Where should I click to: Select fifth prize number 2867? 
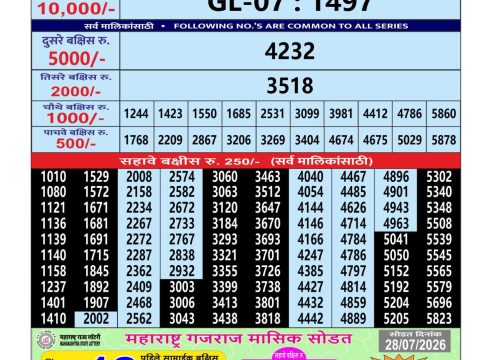[x=204, y=140]
